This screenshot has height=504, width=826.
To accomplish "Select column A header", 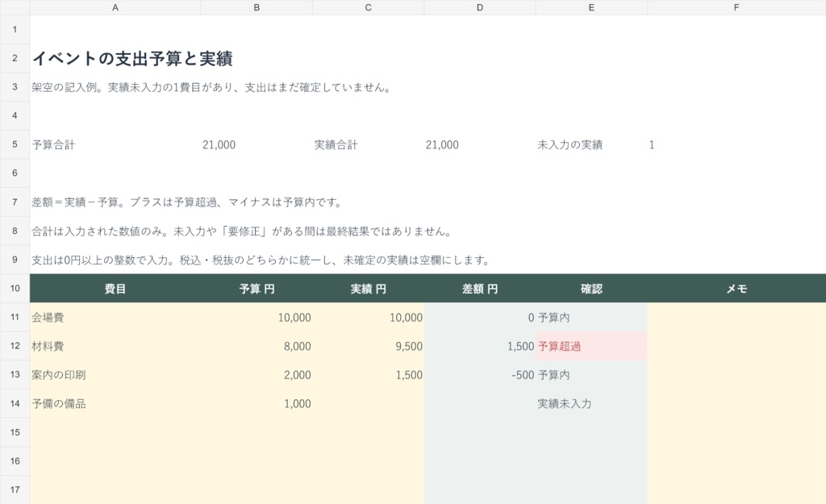I will tap(115, 7).
